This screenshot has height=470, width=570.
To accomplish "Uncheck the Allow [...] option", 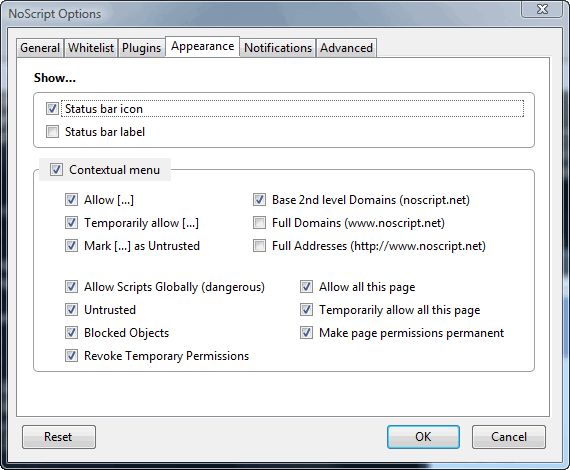I will [71, 200].
